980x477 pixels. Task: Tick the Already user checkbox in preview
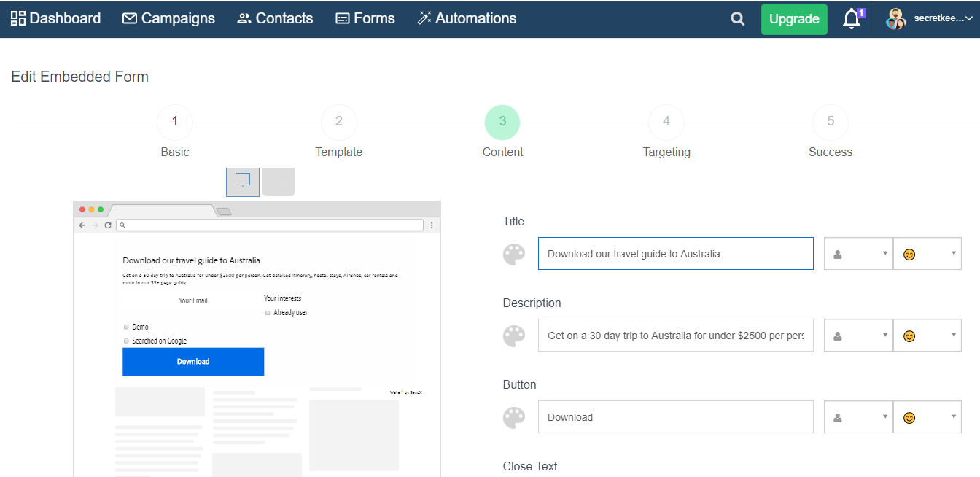click(x=267, y=313)
